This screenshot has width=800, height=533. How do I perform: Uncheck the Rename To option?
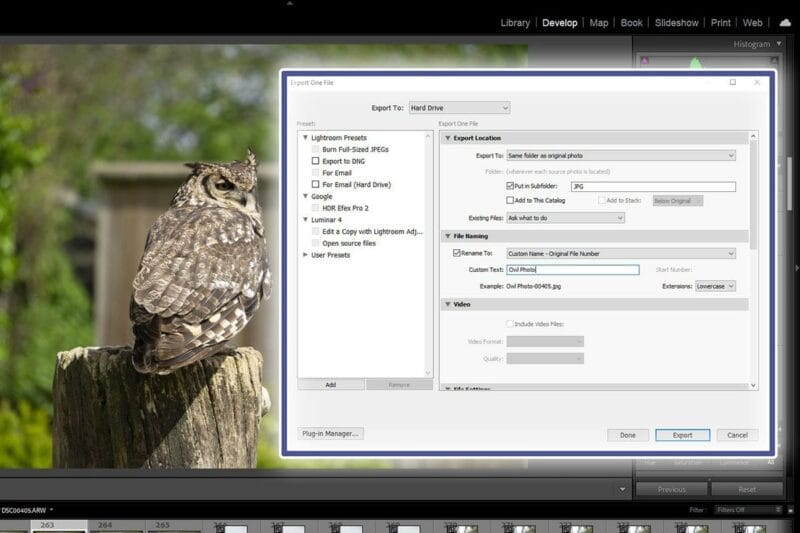pos(457,253)
